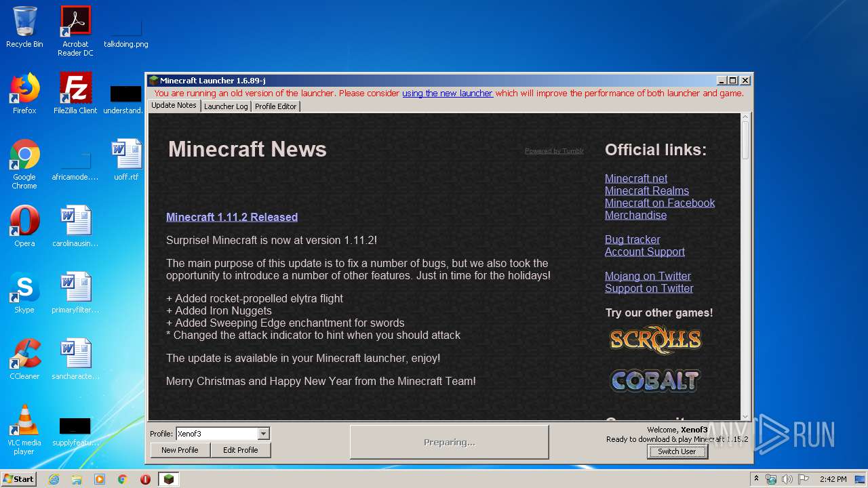
Task: Select Minecraft launcher taskbar button
Action: pyautogui.click(x=169, y=479)
